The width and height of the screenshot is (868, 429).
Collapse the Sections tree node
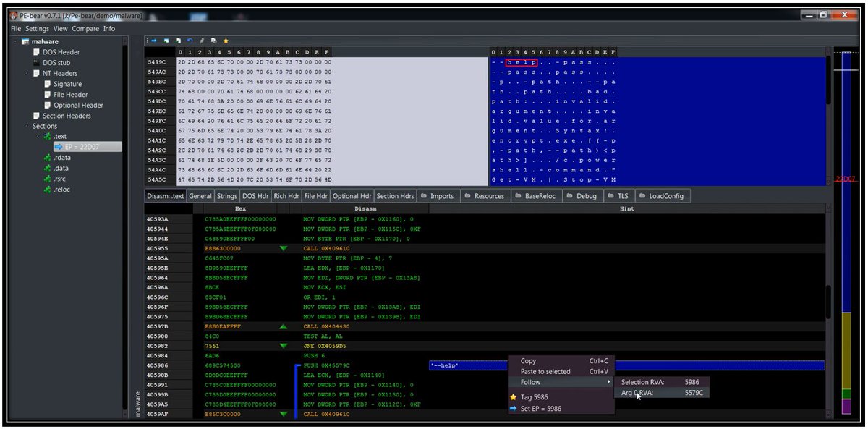pos(27,126)
